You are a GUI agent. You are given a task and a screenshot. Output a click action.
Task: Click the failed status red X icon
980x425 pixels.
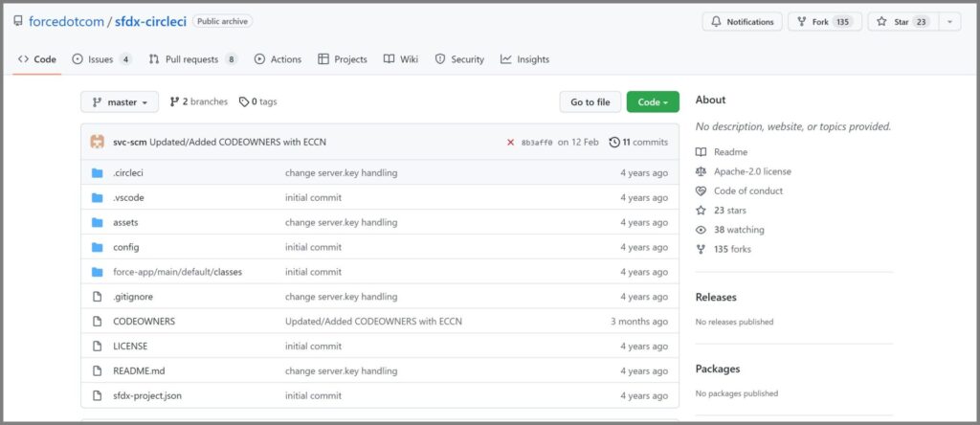[x=510, y=143]
